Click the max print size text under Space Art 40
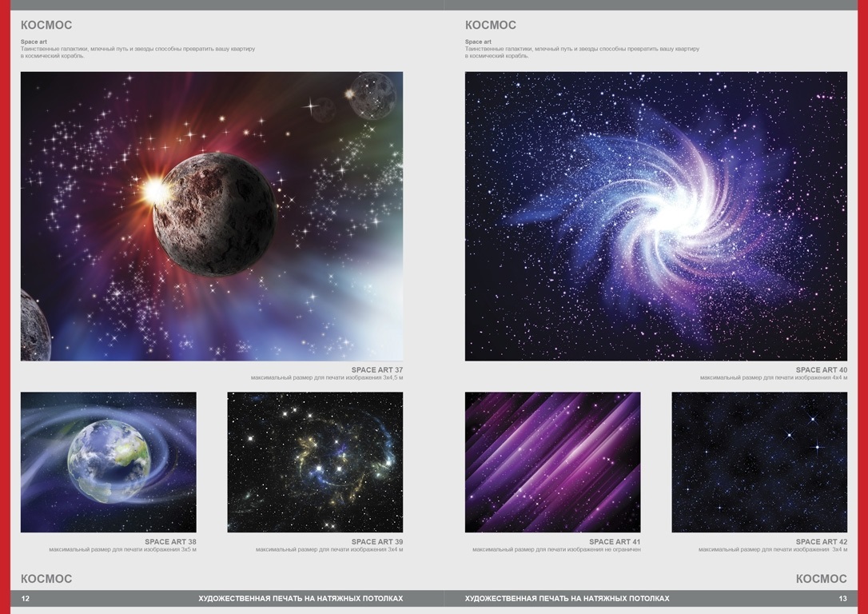The width and height of the screenshot is (868, 614). pos(773,377)
